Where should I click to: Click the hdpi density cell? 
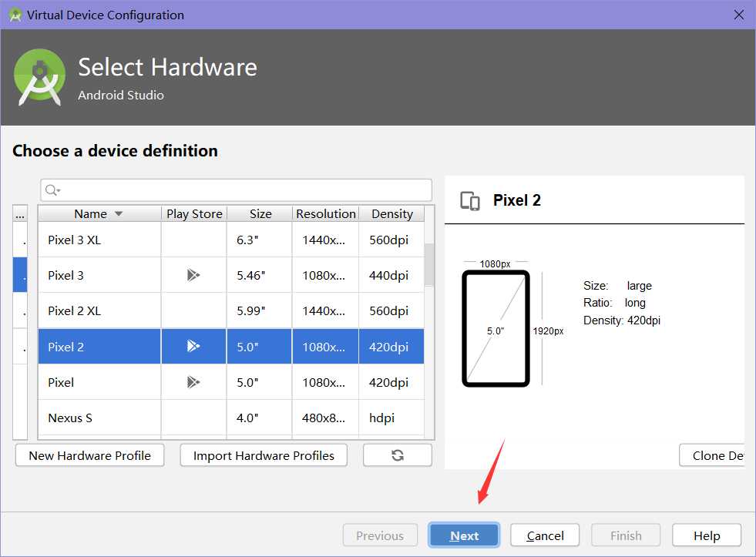(391, 418)
